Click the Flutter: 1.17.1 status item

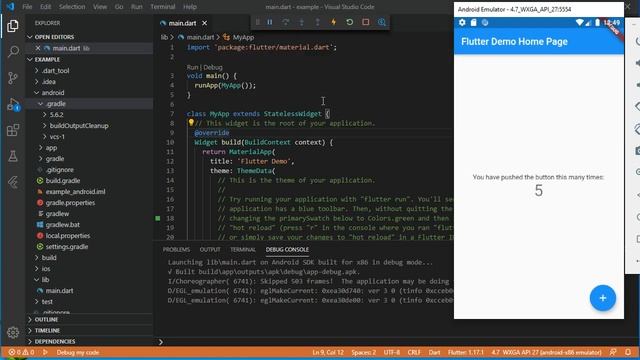(466, 352)
